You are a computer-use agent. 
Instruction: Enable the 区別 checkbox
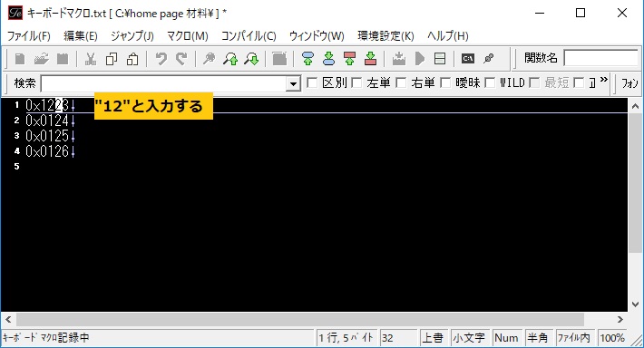point(312,82)
